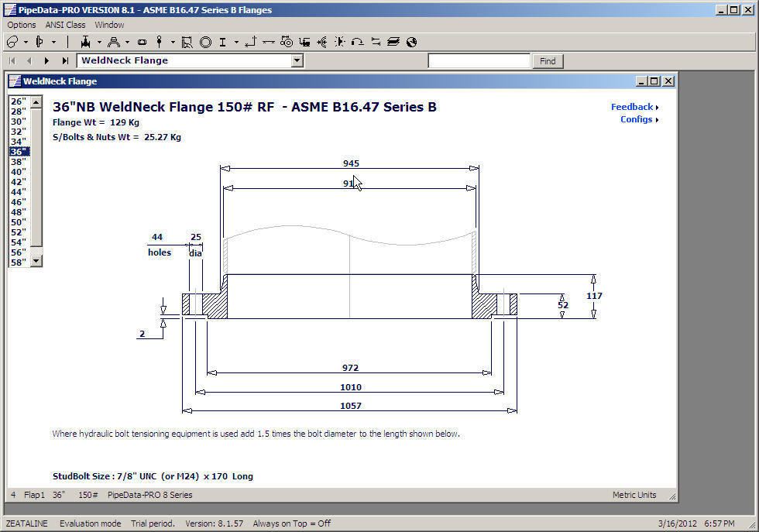Click the size list scroll up arrow
The image size is (759, 532).
coord(36,102)
